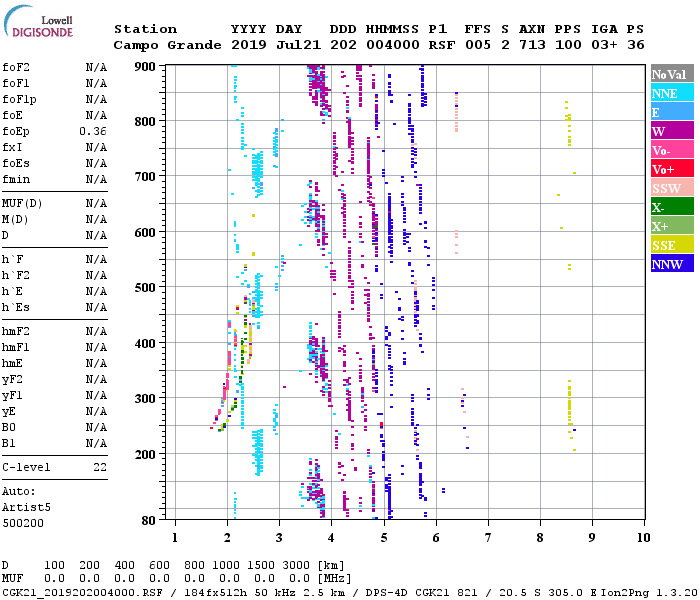Click the 500 height axis label
The height and width of the screenshot is (600, 700).
pos(145,288)
